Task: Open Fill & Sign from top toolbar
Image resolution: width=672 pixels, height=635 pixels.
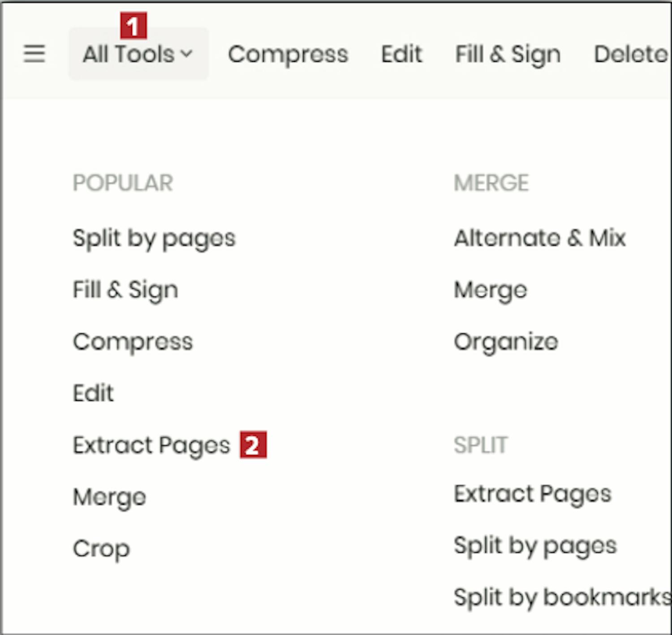Action: [x=508, y=54]
